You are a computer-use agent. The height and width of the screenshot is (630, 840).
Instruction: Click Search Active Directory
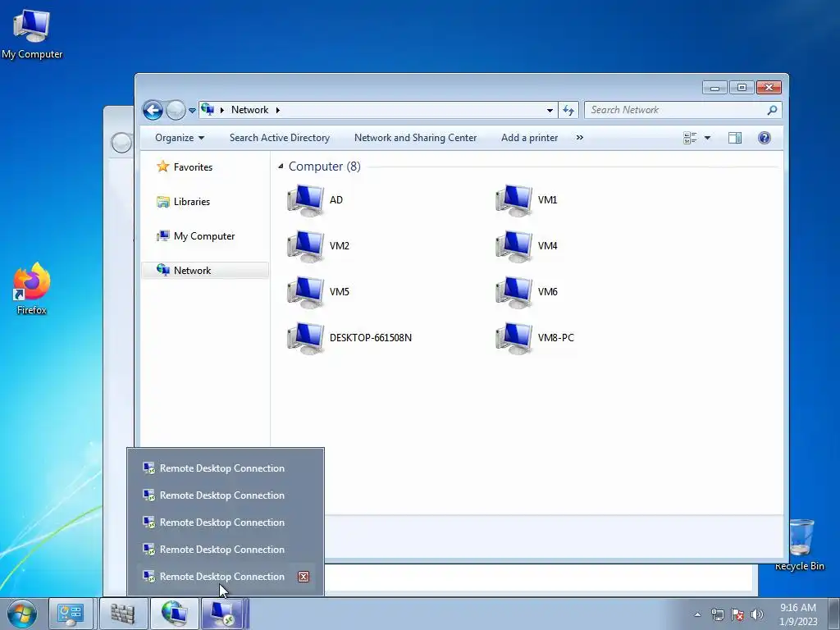[280, 138]
